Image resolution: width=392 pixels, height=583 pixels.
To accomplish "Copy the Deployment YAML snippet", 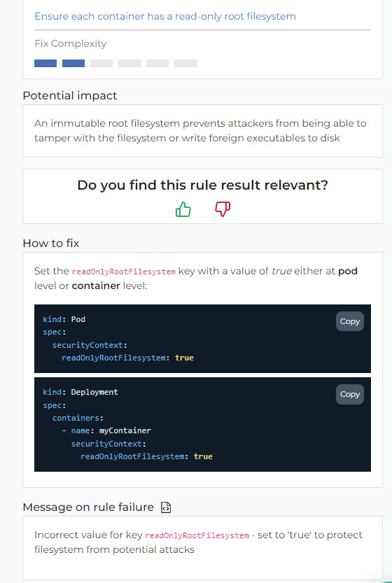I will (349, 394).
